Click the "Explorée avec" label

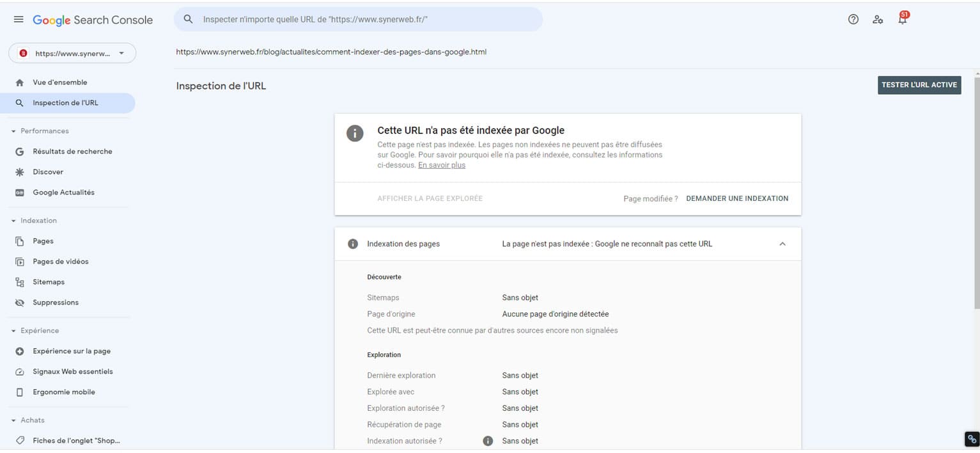(391, 392)
